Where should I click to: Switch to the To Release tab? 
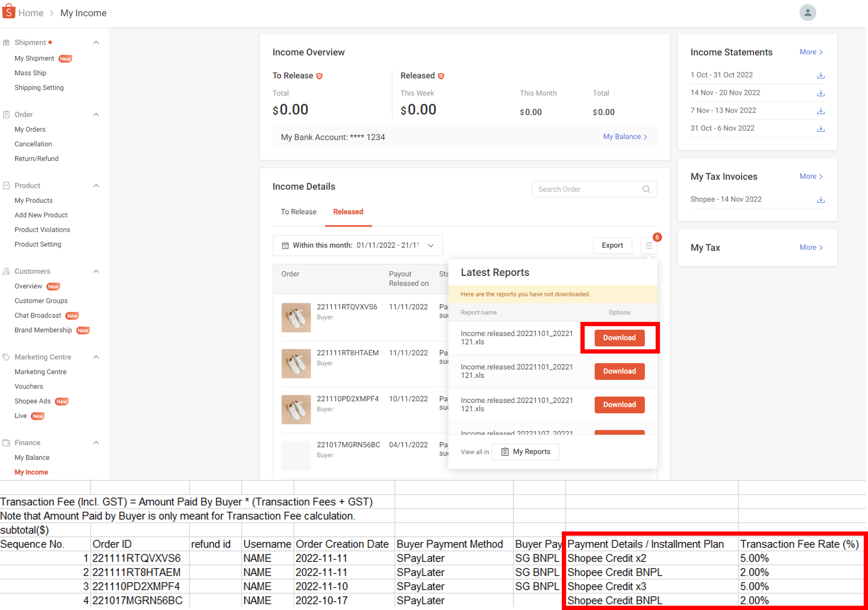(298, 212)
